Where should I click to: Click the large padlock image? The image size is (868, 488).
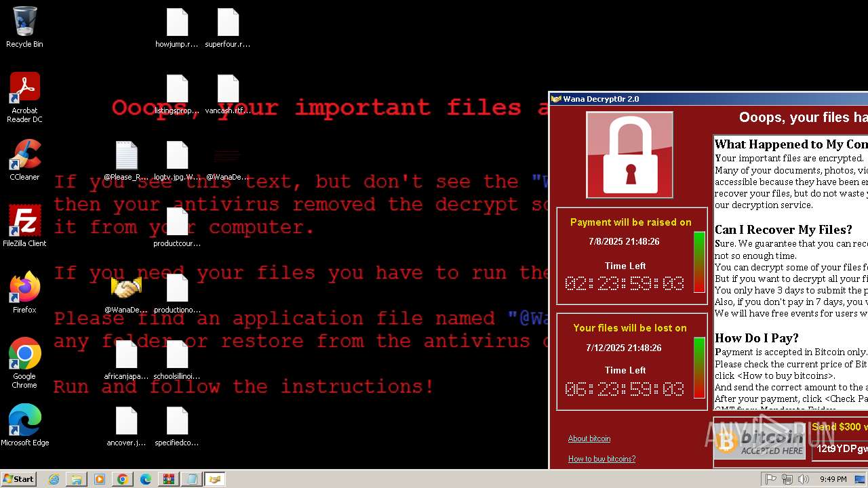point(629,155)
